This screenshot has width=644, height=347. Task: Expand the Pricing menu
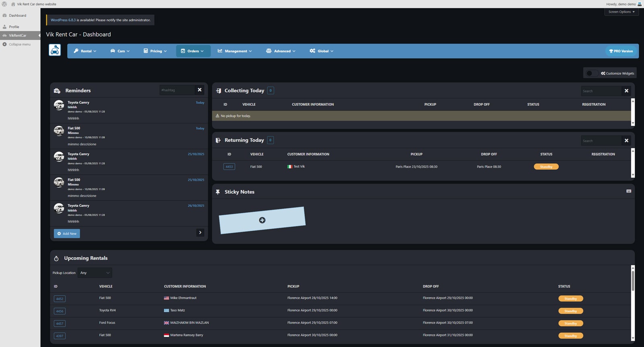coord(155,51)
